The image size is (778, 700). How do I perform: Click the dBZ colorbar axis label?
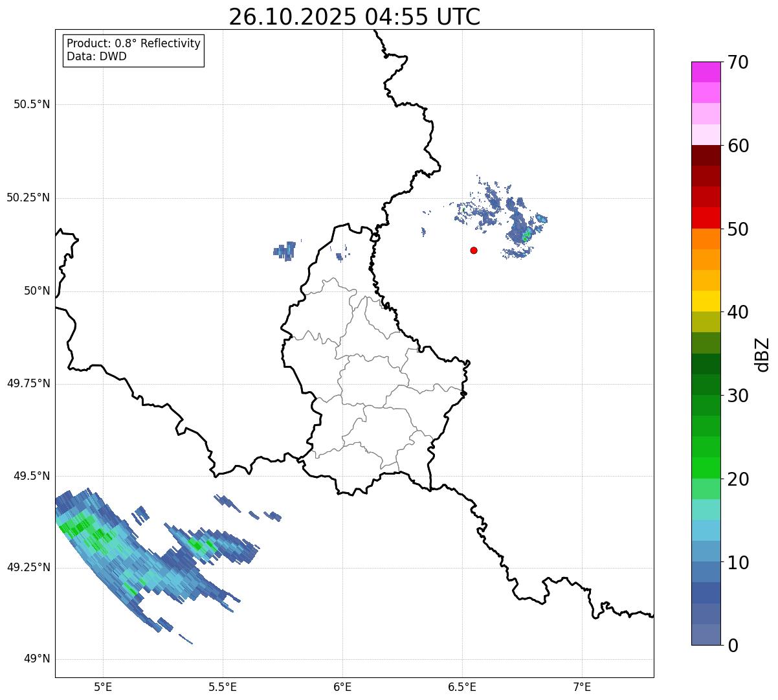(x=762, y=354)
